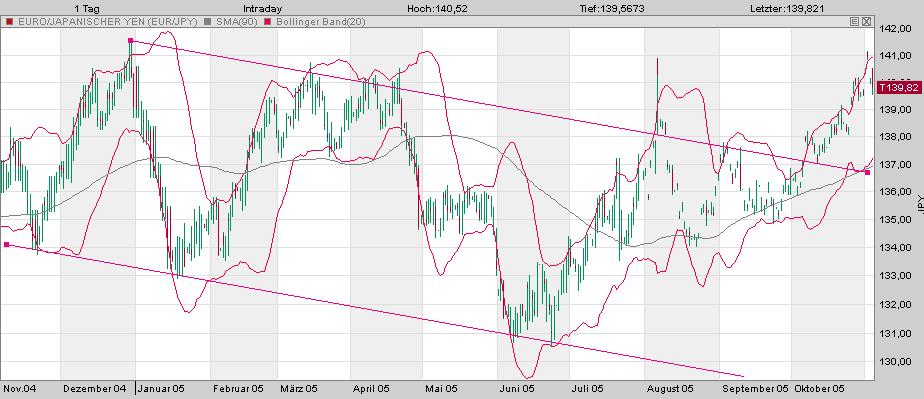Click the EUR/JPY red legend square
Viewport: 924px width, 399px height.
pyautogui.click(x=9, y=21)
